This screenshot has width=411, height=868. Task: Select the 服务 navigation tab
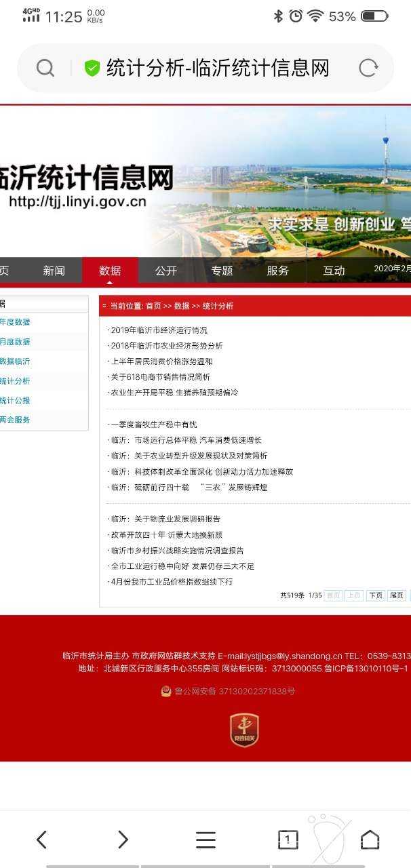(x=278, y=271)
